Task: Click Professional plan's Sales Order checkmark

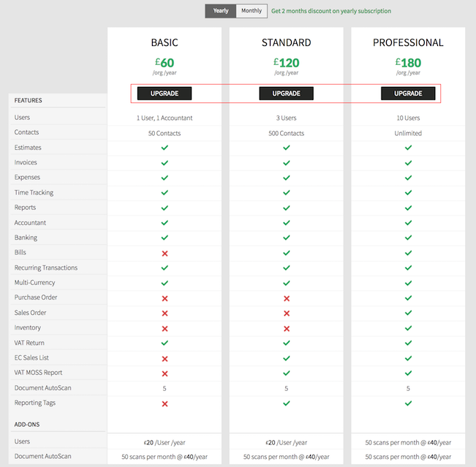Action: (408, 313)
